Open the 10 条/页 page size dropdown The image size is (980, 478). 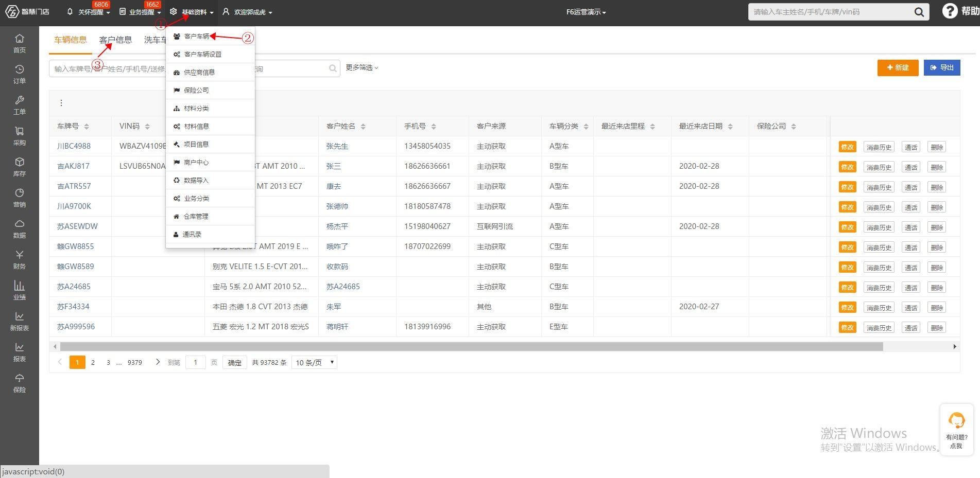tap(314, 362)
